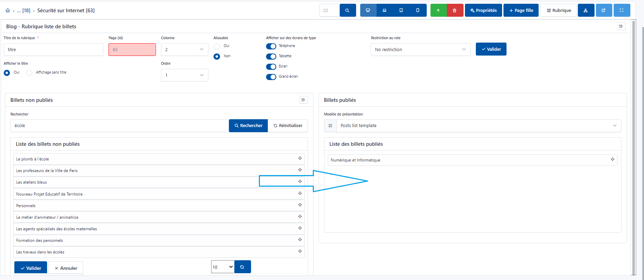This screenshot has height=280, width=644.
Task: Click the Réinitialiser button
Action: 288,126
